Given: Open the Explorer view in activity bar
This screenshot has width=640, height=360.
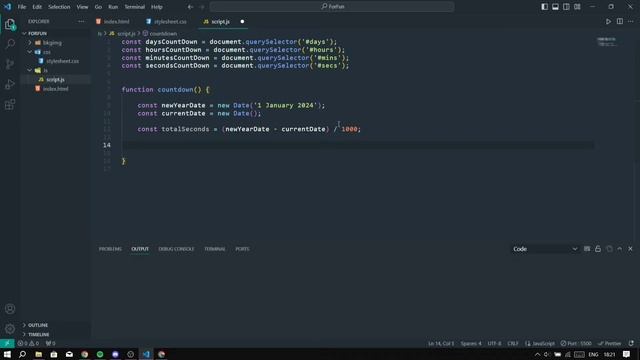Looking at the screenshot, I should point(10,24).
